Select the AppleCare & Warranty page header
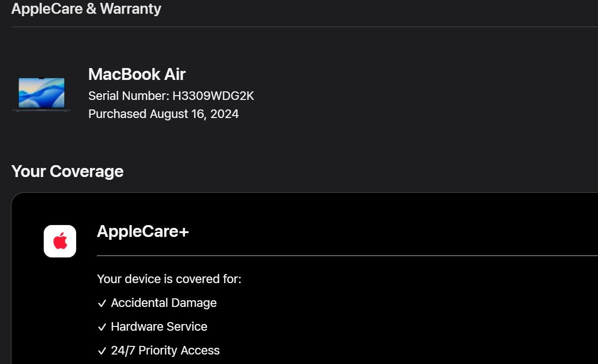 (86, 9)
